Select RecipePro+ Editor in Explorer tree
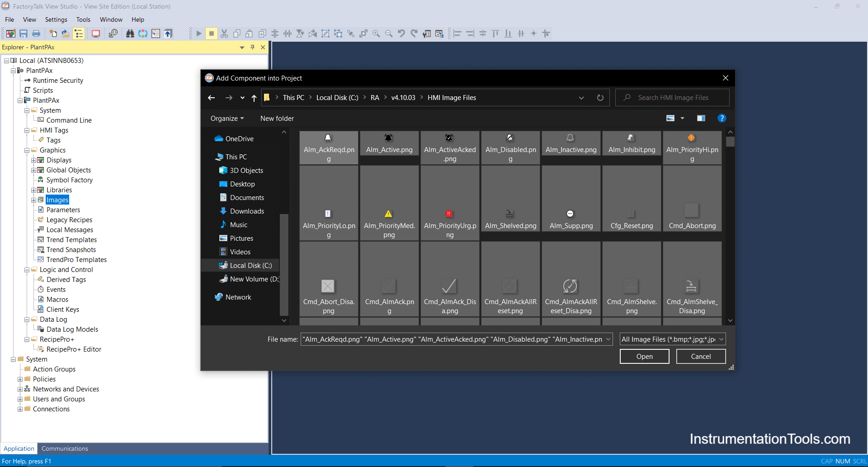The image size is (868, 467). pyautogui.click(x=74, y=349)
